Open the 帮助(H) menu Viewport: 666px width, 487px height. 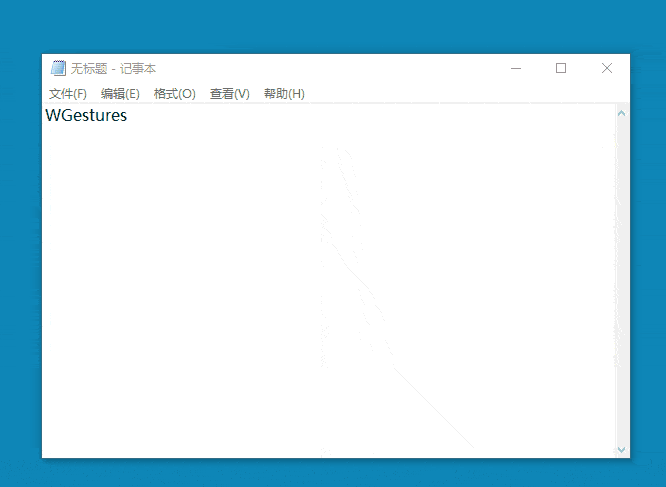pyautogui.click(x=284, y=94)
